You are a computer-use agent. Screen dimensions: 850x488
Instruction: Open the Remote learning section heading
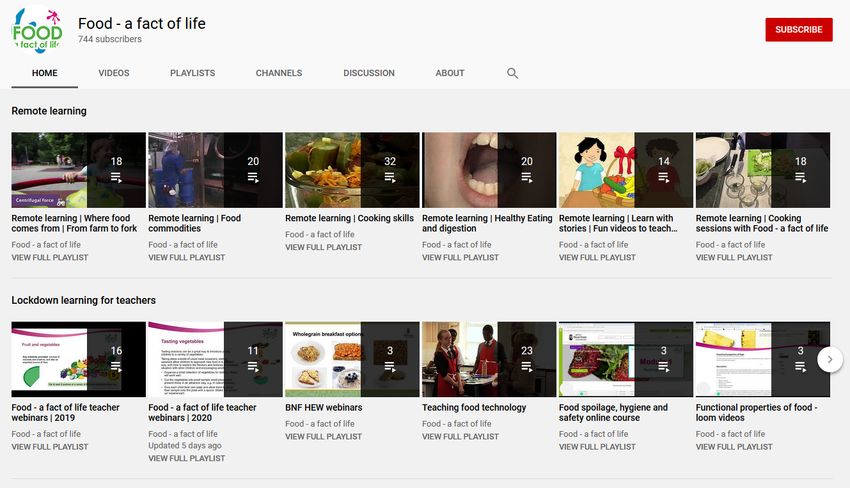coord(49,111)
